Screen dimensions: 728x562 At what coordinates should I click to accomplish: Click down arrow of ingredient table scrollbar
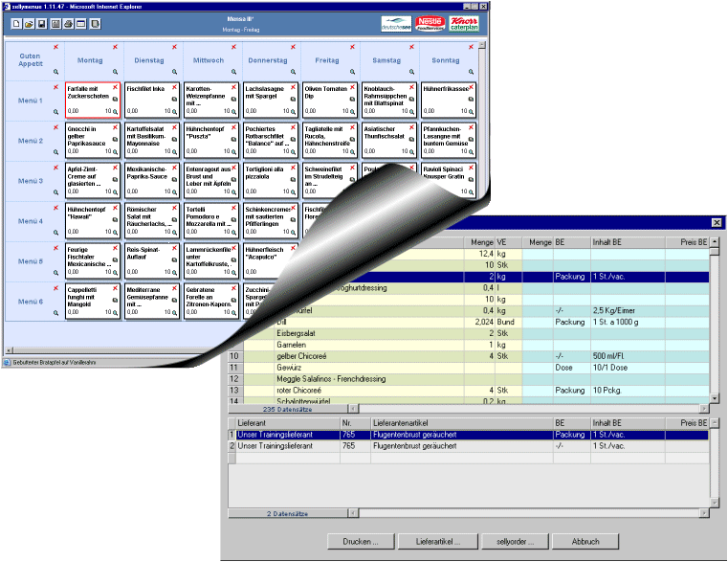(x=715, y=398)
